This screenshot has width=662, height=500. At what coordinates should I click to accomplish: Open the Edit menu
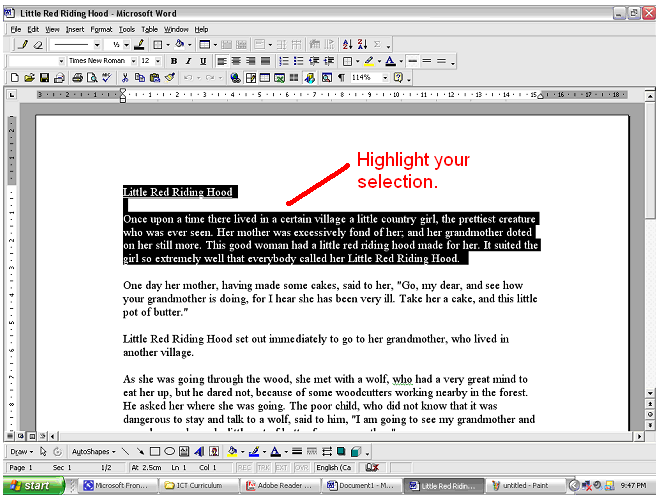click(x=33, y=29)
